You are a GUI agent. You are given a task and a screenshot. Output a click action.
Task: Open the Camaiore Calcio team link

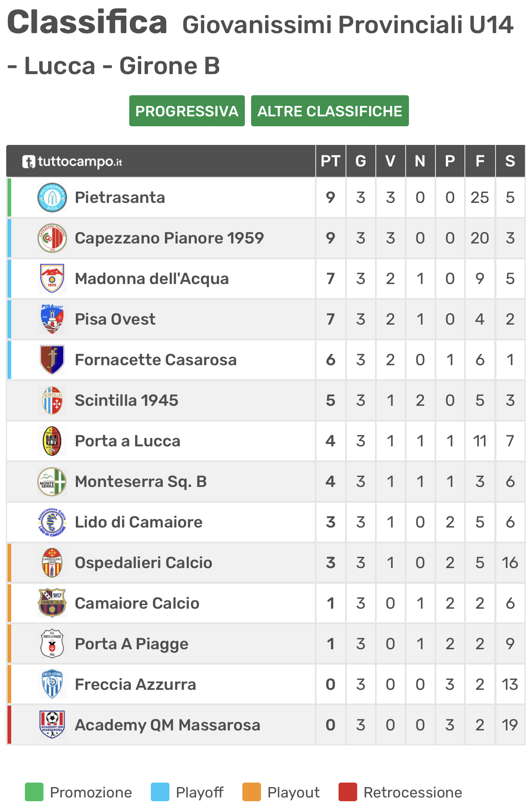137,603
